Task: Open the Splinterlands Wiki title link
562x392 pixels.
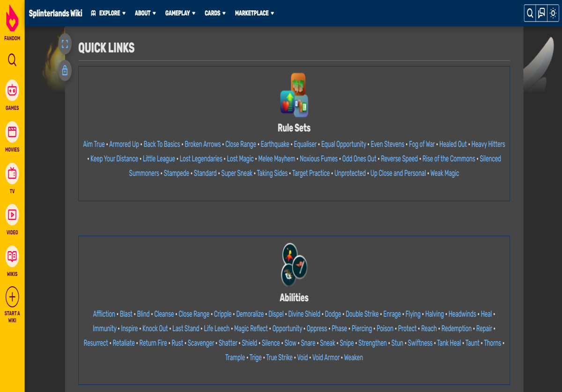Action: click(55, 13)
